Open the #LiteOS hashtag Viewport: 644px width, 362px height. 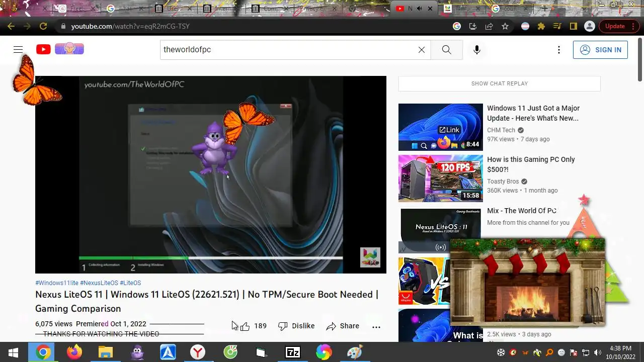coord(130,283)
